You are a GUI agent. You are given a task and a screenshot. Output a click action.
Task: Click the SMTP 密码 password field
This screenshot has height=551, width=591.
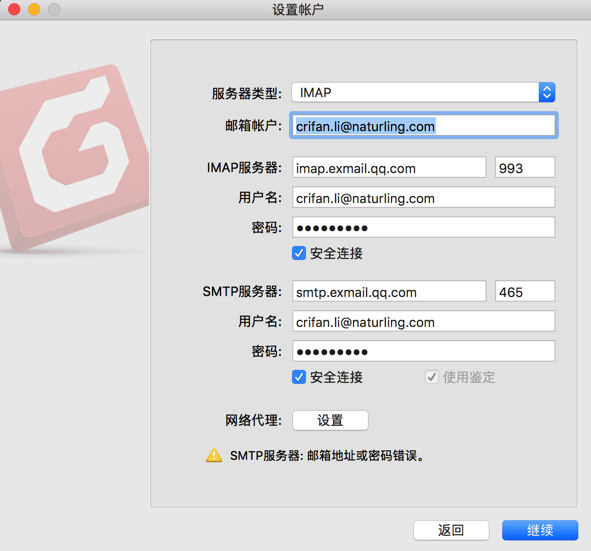coord(423,351)
